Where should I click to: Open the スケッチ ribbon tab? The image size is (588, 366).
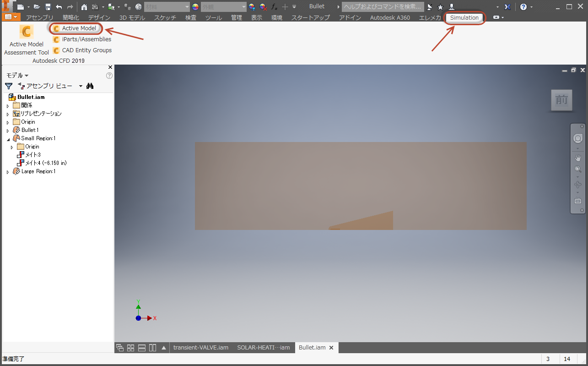(165, 17)
